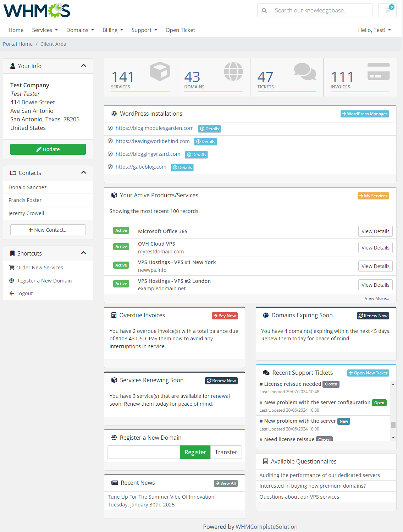403x532 pixels.
Task: Click Pay Now for overdue invoices
Action: 224,316
